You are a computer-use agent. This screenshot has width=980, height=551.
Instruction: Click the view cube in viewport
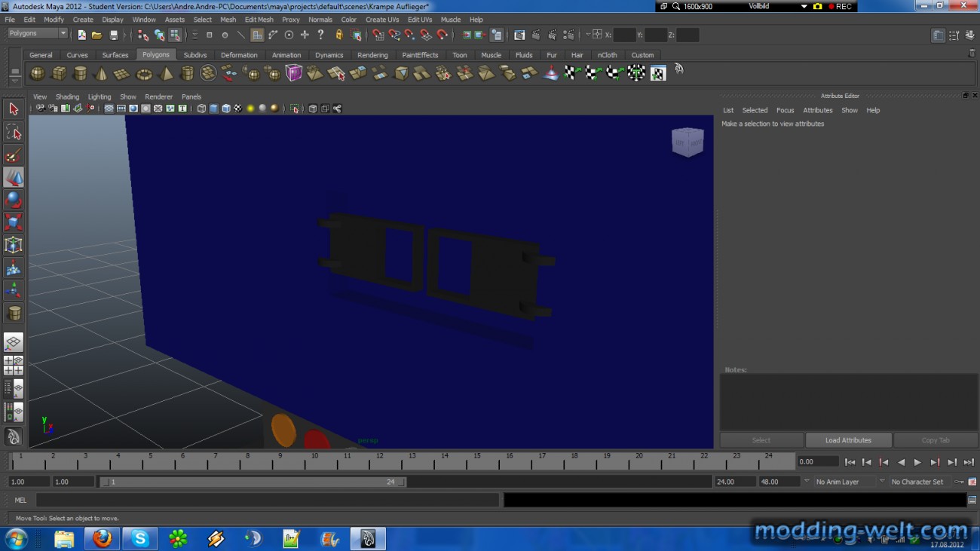(x=687, y=142)
